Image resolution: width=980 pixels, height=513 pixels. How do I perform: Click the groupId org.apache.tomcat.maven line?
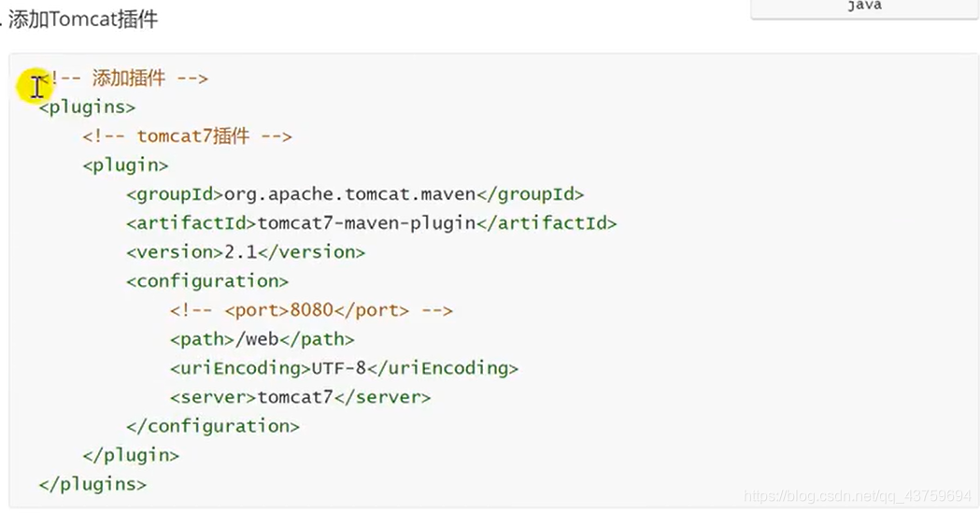click(355, 194)
